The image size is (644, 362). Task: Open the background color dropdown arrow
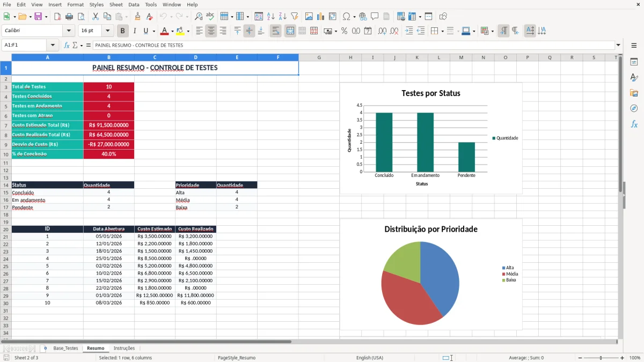pyautogui.click(x=188, y=31)
